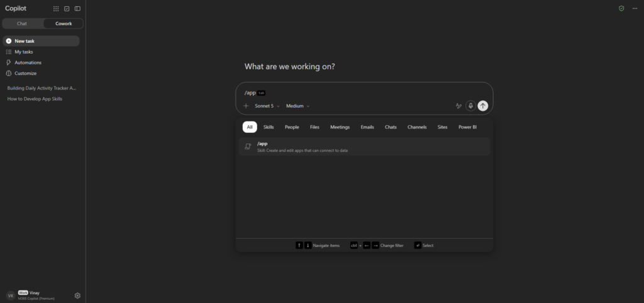Open the apps grid icon

(56, 9)
